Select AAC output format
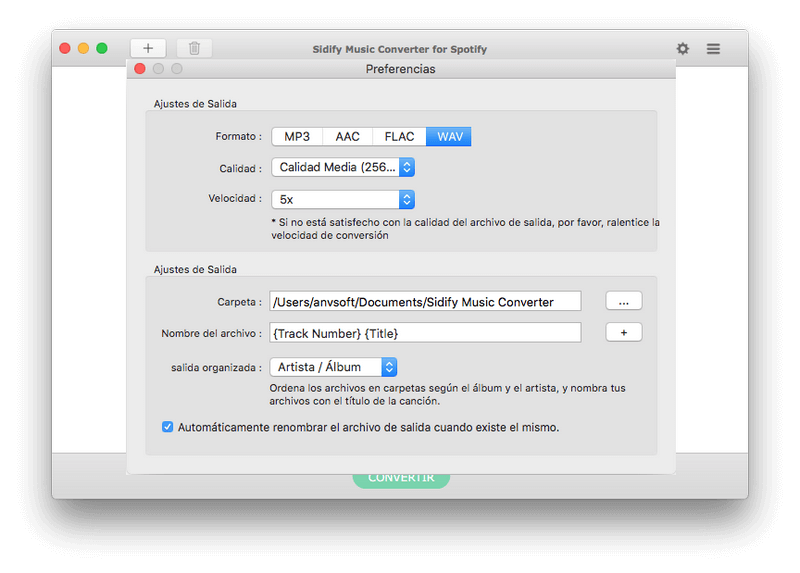800x573 pixels. tap(347, 137)
